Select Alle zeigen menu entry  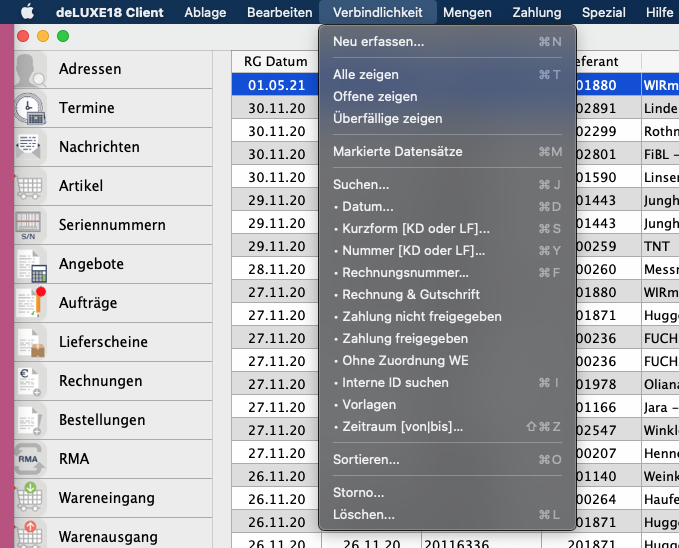pyautogui.click(x=447, y=75)
